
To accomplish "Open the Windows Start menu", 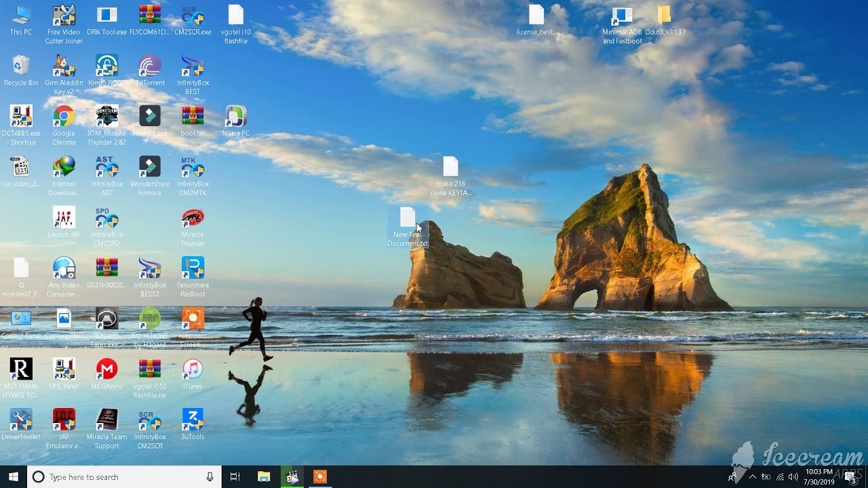I will (x=14, y=477).
